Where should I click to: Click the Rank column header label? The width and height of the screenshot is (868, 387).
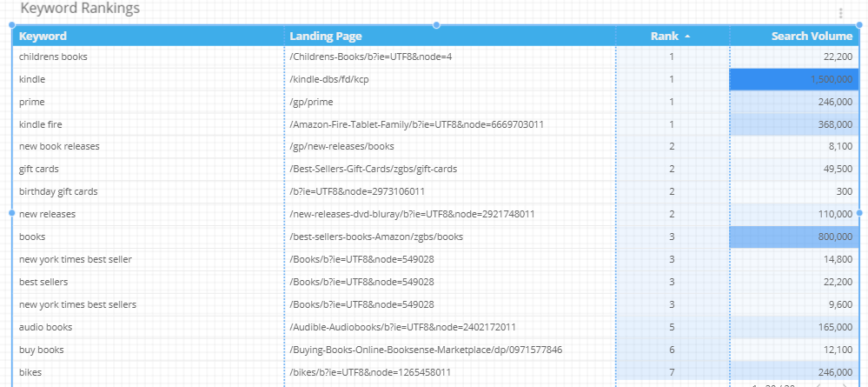tap(664, 37)
